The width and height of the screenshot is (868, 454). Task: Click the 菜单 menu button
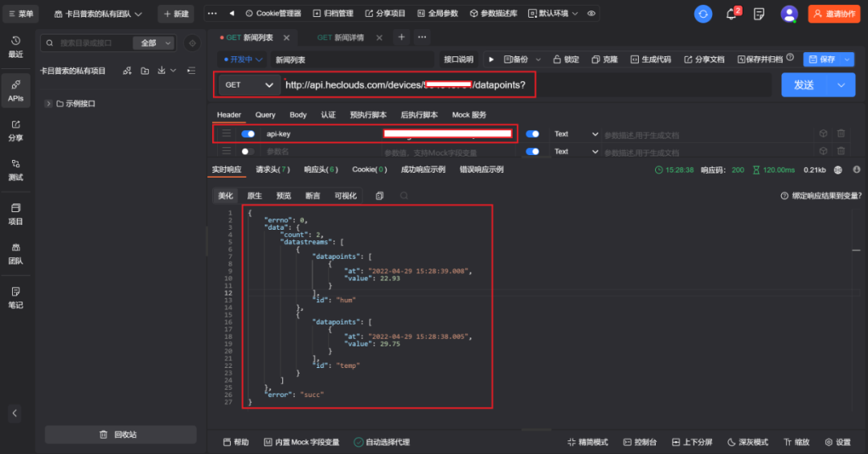pos(21,14)
